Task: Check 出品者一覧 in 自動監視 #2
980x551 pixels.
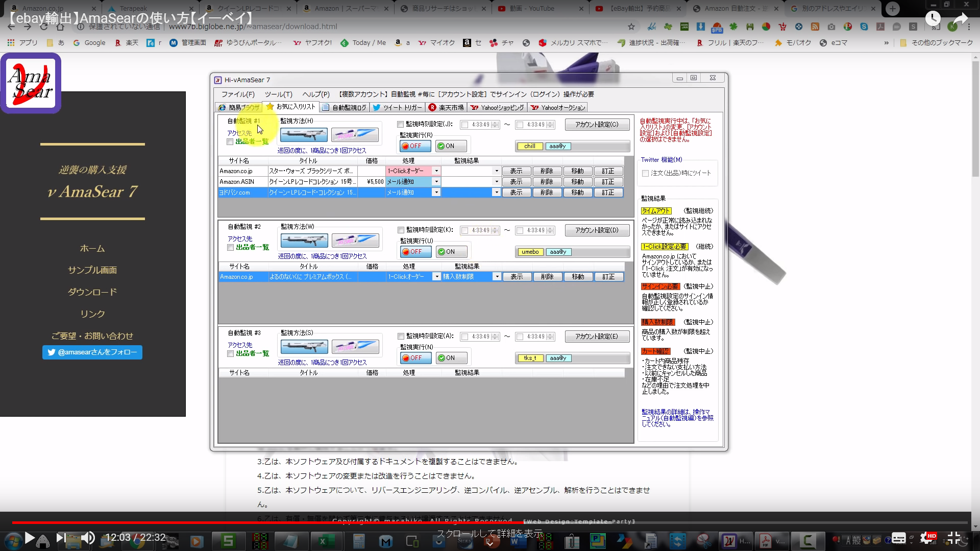Action: click(x=231, y=248)
